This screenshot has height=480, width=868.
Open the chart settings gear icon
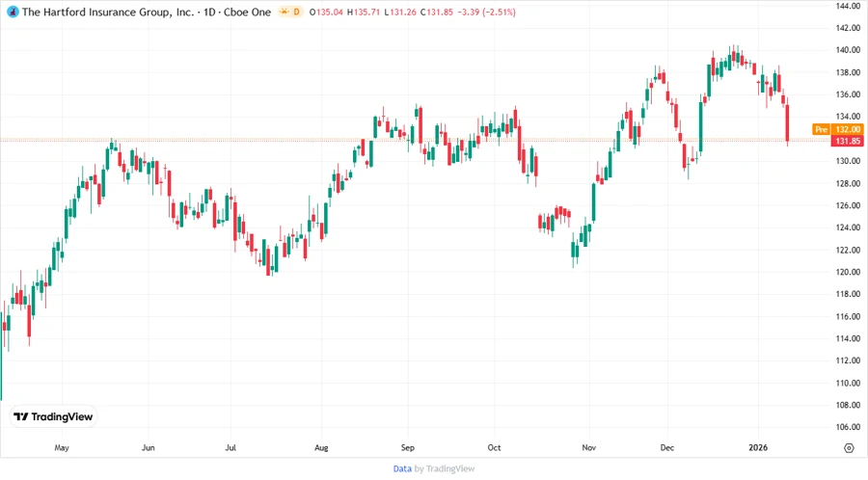tap(849, 448)
